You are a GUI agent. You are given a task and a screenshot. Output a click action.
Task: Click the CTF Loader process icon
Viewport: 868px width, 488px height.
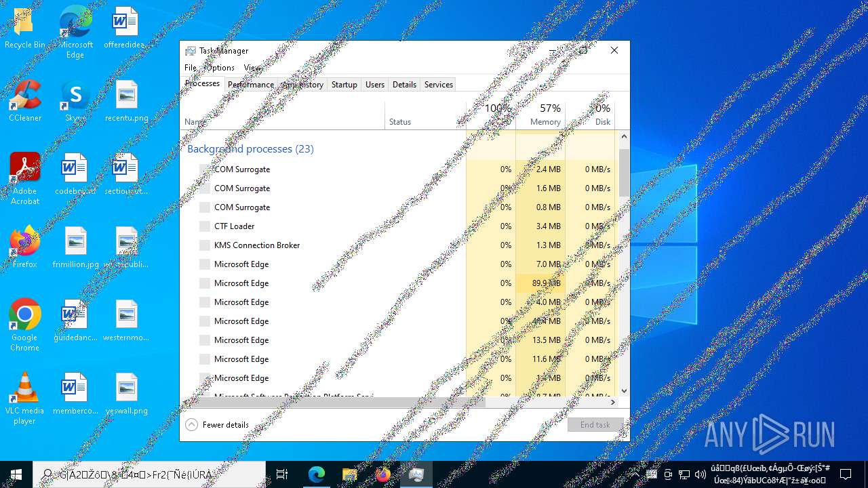click(x=205, y=226)
